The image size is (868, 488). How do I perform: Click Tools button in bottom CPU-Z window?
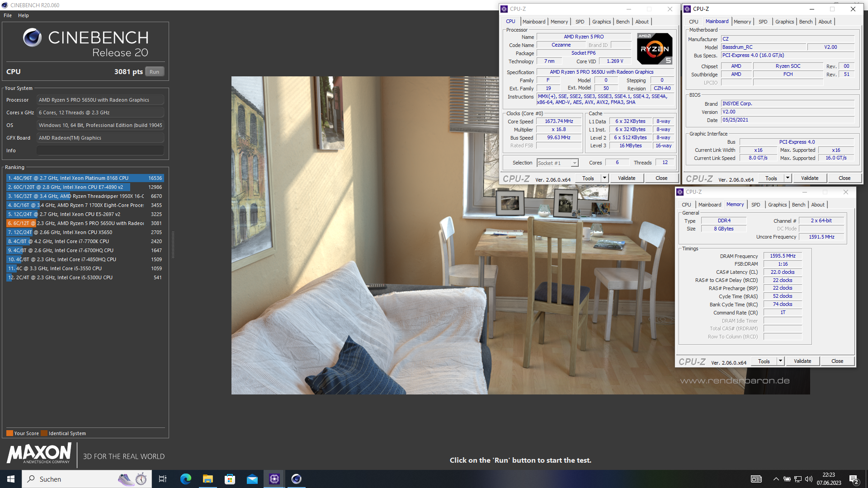click(764, 361)
